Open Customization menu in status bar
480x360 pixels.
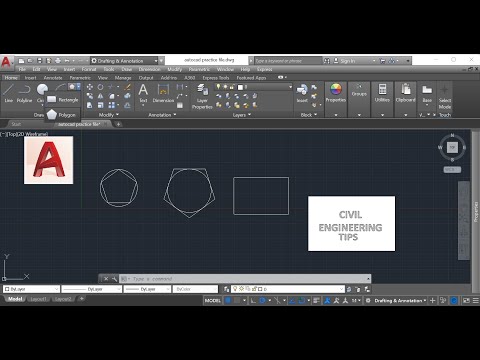pos(476,300)
